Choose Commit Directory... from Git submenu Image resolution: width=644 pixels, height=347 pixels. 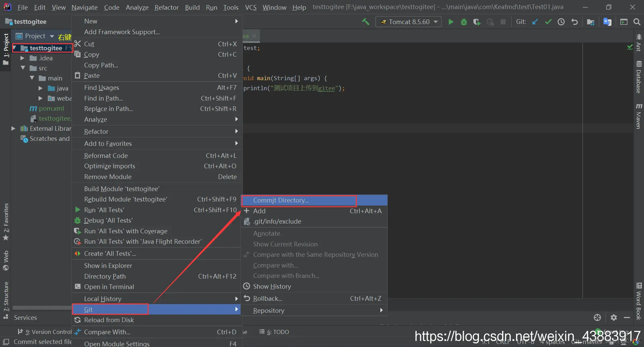pyautogui.click(x=314, y=200)
